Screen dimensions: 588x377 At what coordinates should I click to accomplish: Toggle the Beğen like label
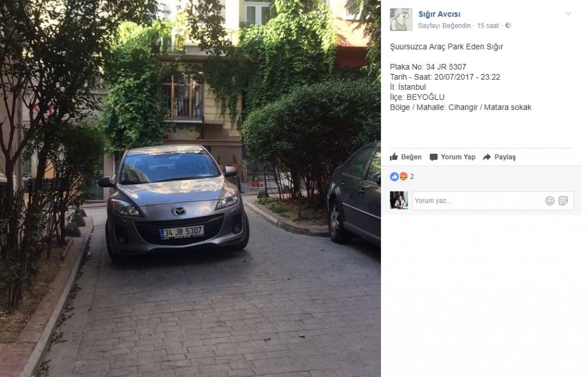[411, 157]
